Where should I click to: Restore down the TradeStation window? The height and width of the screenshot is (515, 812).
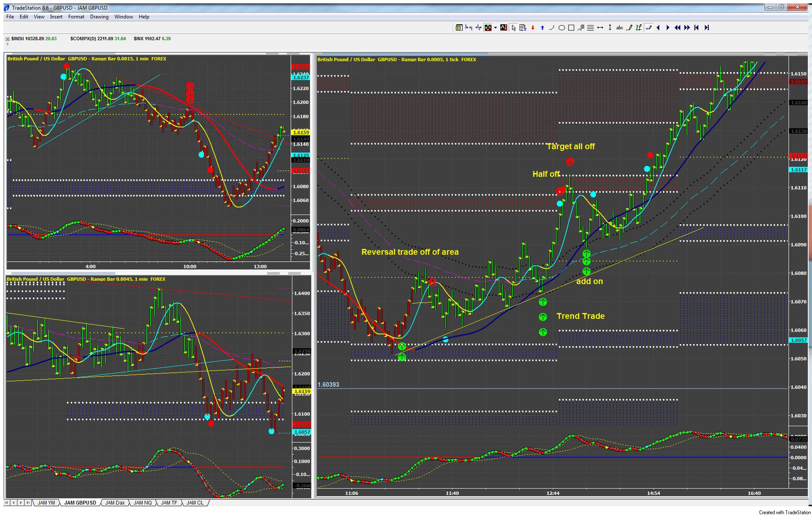(782, 7)
